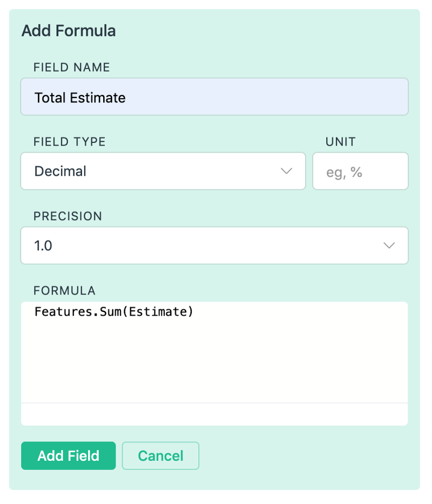Click the Precision chevron arrow
Image resolution: width=432 pixels, height=504 pixels.
point(389,246)
